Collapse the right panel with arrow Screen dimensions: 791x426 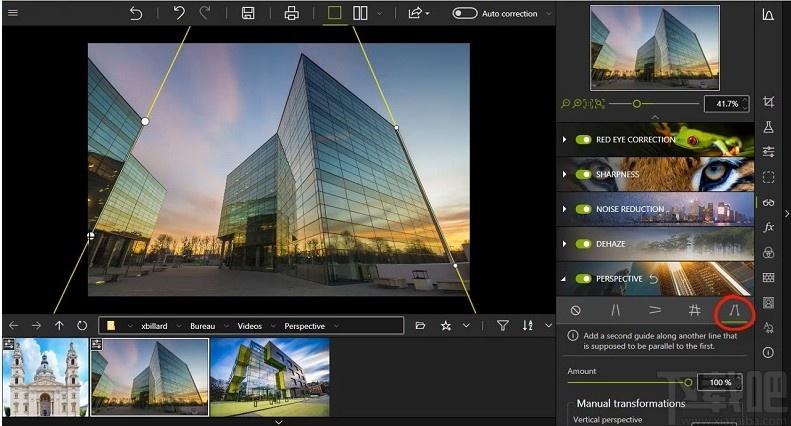pyautogui.click(x=786, y=214)
